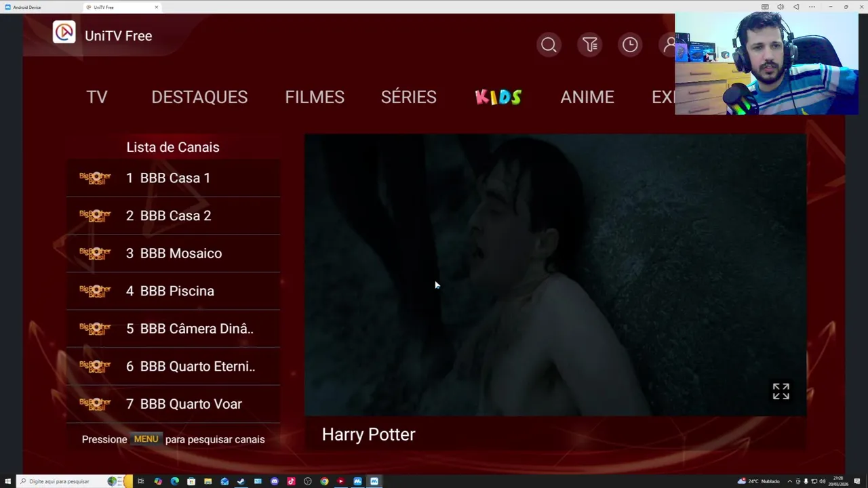This screenshot has width=868, height=488.
Task: Switch to the TV tab
Action: pos(97,97)
